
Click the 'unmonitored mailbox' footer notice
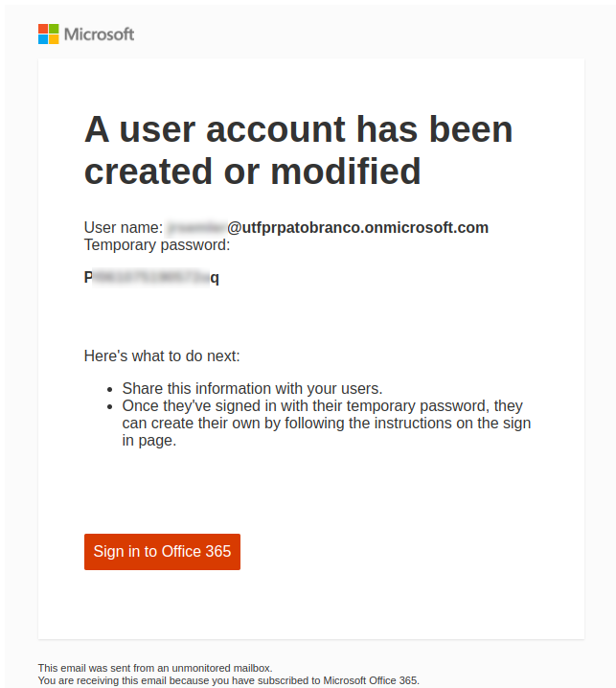(x=155, y=668)
